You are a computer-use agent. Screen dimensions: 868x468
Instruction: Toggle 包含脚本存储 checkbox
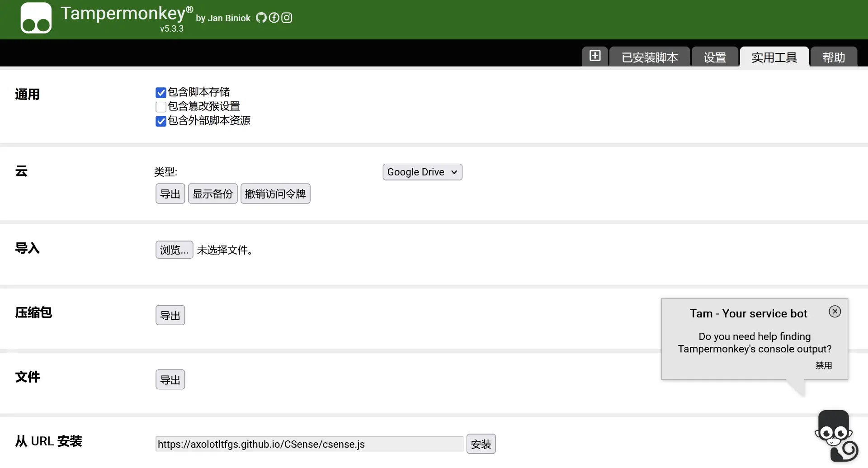pyautogui.click(x=161, y=93)
